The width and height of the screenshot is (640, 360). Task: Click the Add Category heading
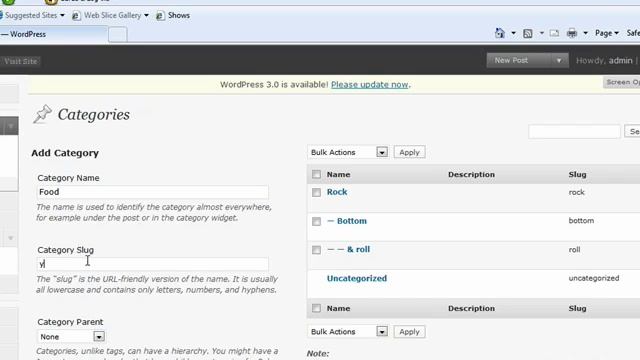coord(65,153)
